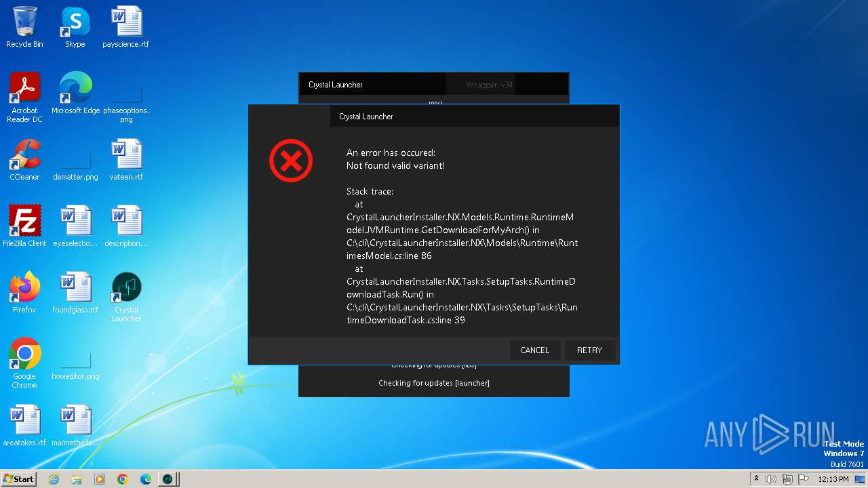Open Google Chrome desktop shortcut
The width and height of the screenshot is (868, 488).
tap(24, 363)
